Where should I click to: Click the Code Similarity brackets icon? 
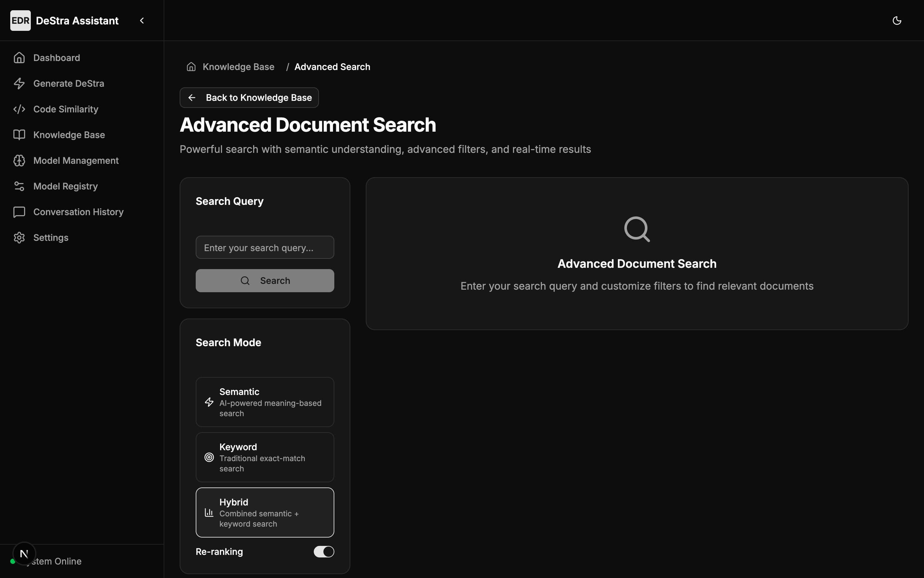[19, 109]
